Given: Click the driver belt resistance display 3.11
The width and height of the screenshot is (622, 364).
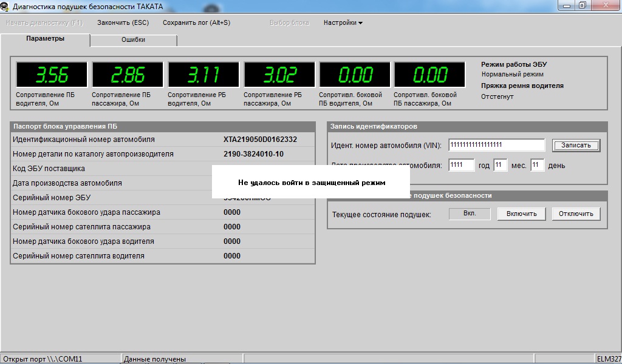Looking at the screenshot, I should click(203, 75).
